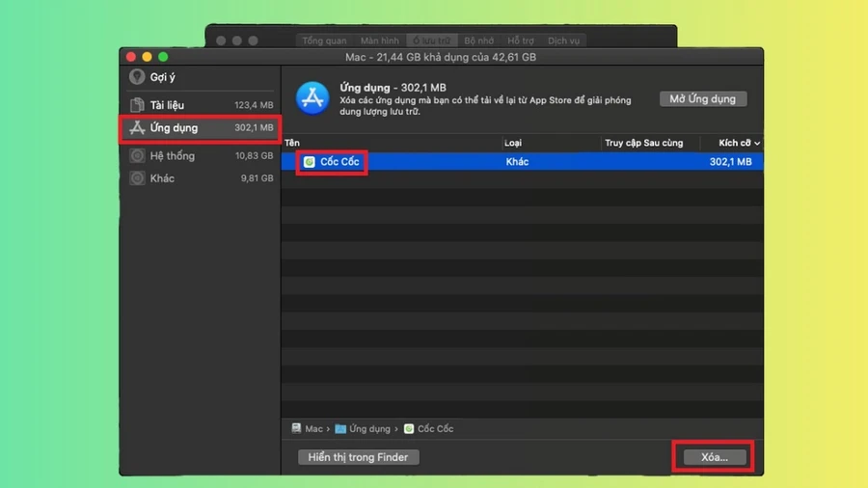This screenshot has height=488, width=868.
Task: Click the 9,81 GB value for Khác
Action: pos(257,178)
